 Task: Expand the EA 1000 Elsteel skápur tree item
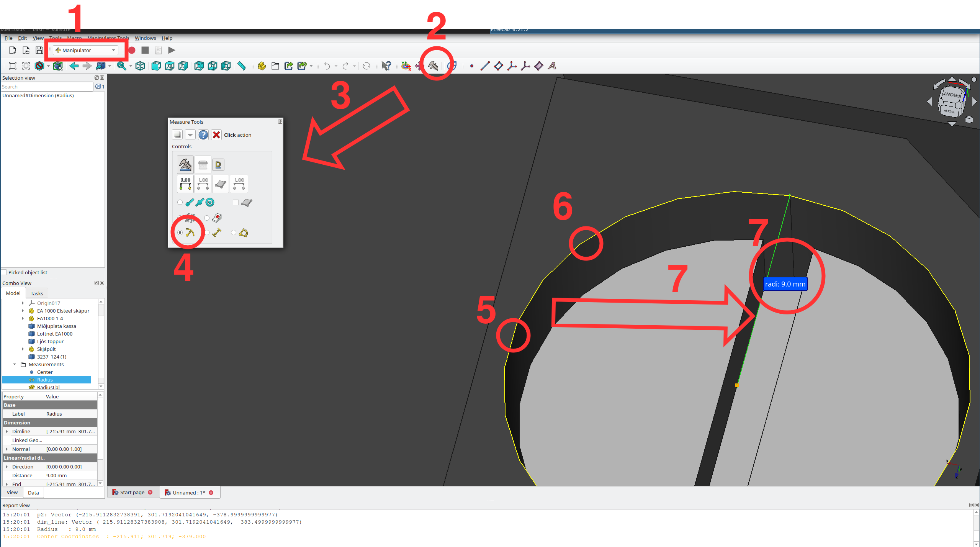click(x=23, y=311)
